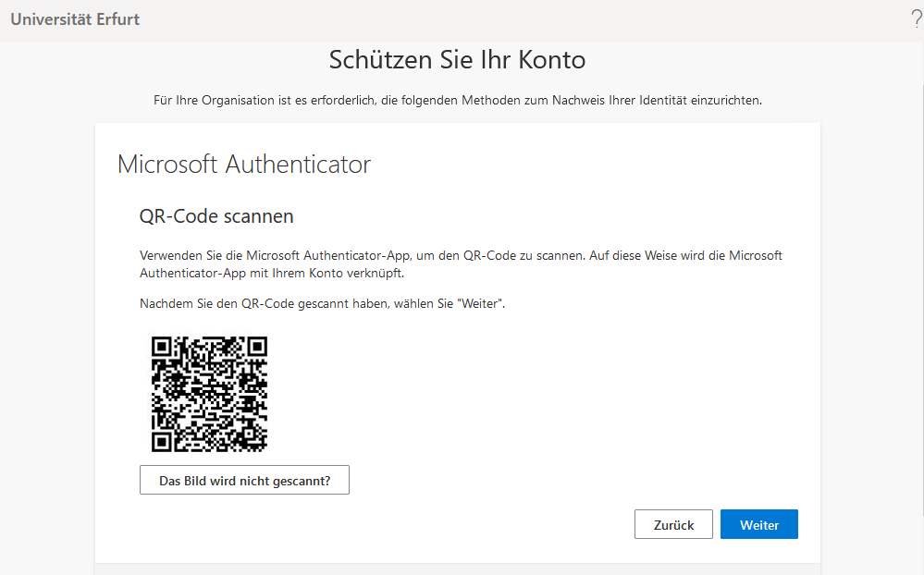Click "Das Bild wird nicht gescannt?" button
The image size is (924, 575).
coord(244,481)
